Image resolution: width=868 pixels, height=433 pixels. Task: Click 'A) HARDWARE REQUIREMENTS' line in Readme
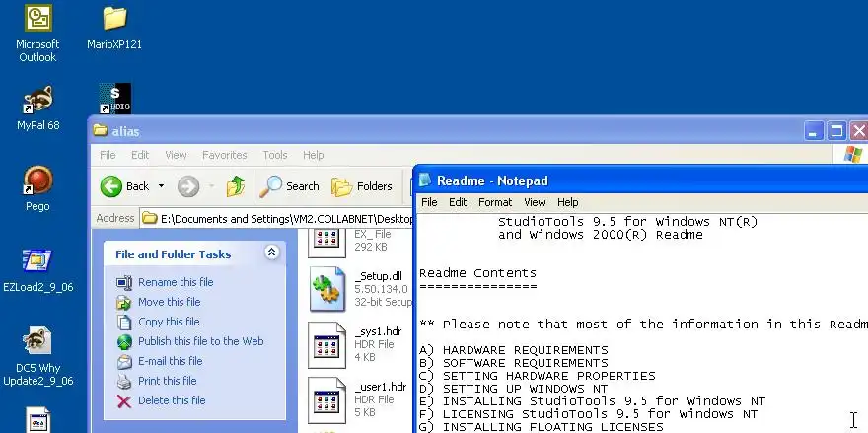pyautogui.click(x=513, y=350)
